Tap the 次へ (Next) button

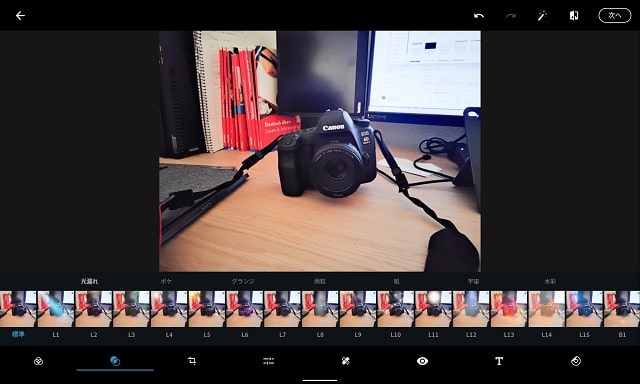click(x=615, y=16)
